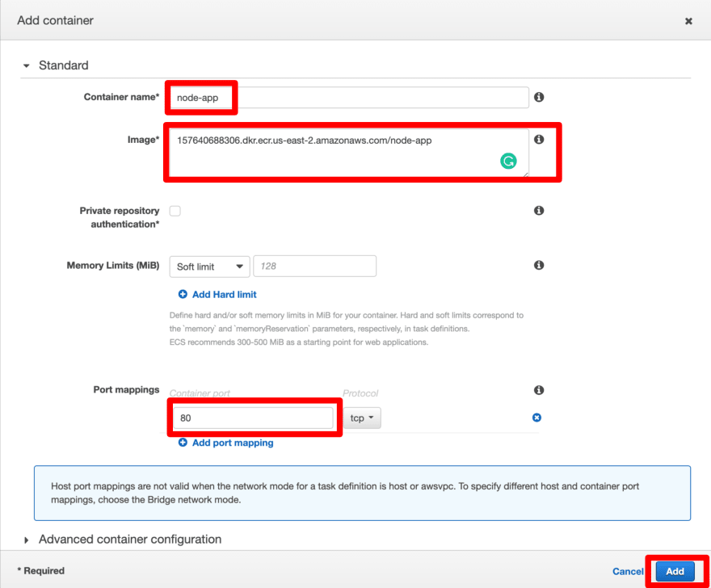
Task: Click the '* Required' footer text
Action: 41,571
